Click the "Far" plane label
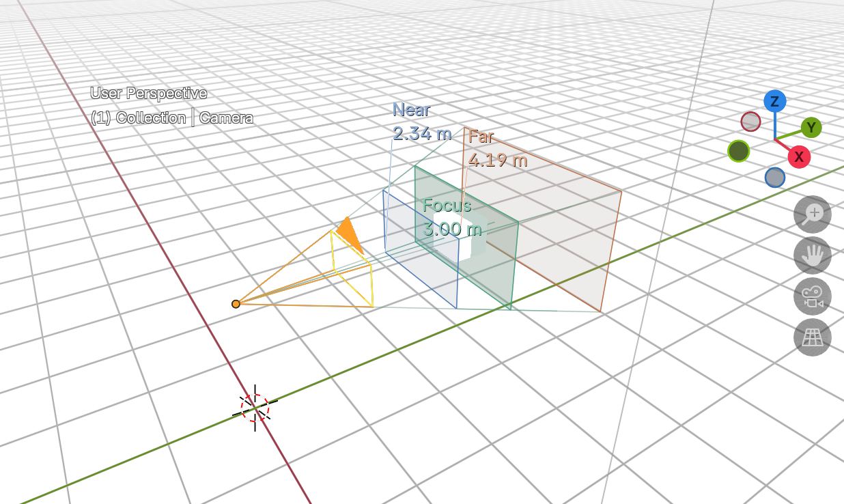The width and height of the screenshot is (844, 504). pyautogui.click(x=481, y=136)
